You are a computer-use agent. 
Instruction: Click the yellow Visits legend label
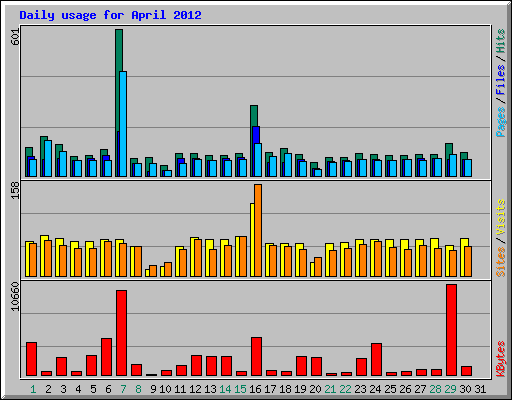point(500,217)
